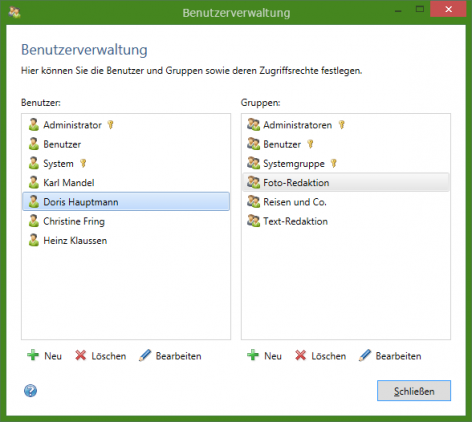
Task: Select the Text-Redaktion group
Action: point(296,221)
